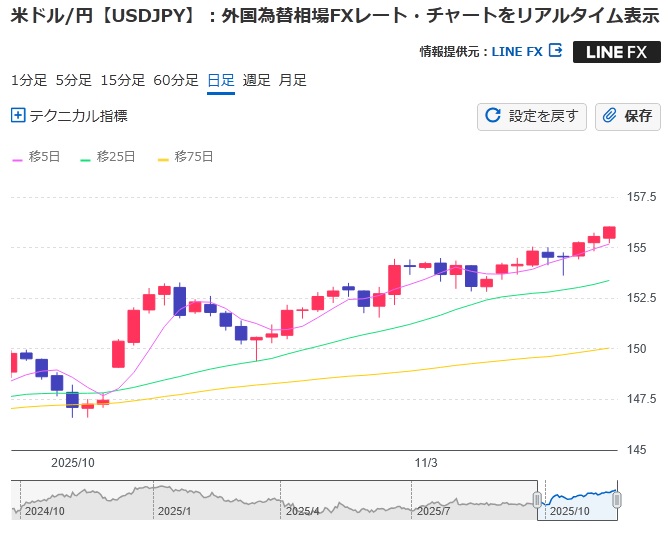
Task: Click the last red candlestick on chart
Action: tap(609, 232)
